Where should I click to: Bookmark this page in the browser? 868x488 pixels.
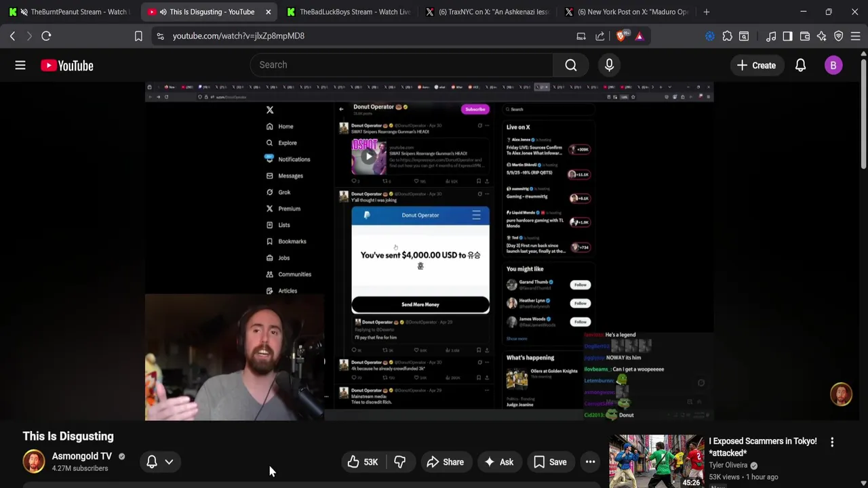point(138,36)
